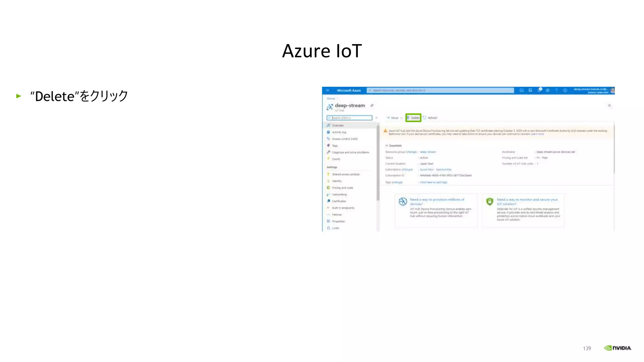Open portal settings gear icon
This screenshot has width=644, height=362.
pos(547,90)
